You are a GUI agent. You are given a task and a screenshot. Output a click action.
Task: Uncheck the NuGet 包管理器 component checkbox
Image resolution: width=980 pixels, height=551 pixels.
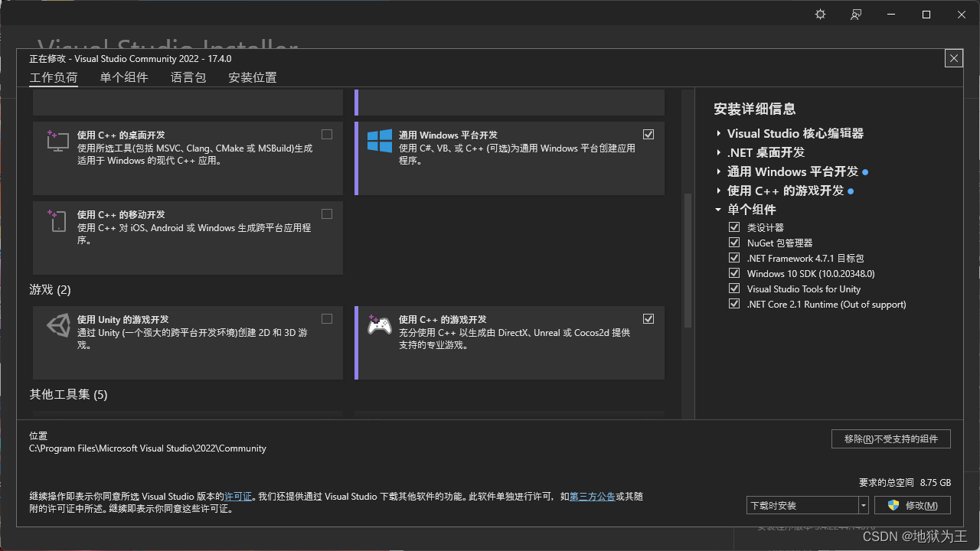[x=734, y=243]
